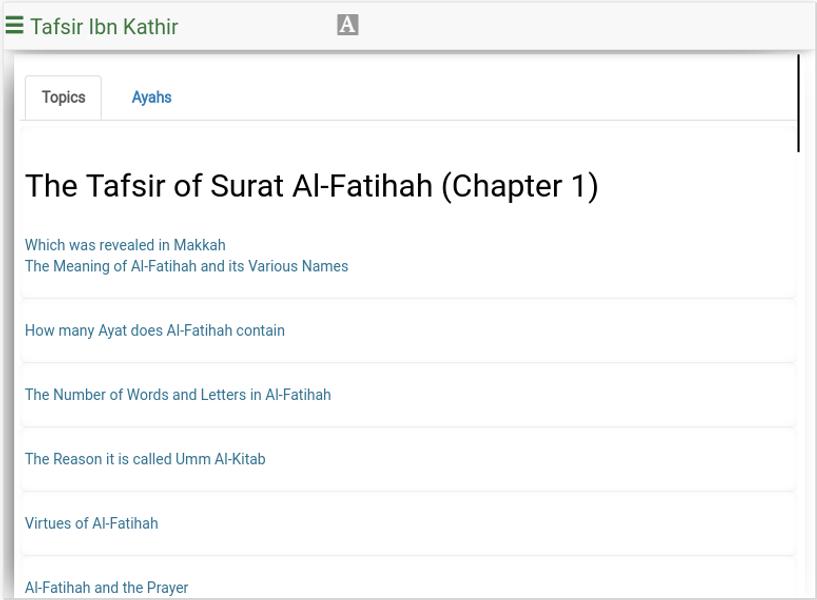Click the font size 'A' icon

(x=348, y=24)
